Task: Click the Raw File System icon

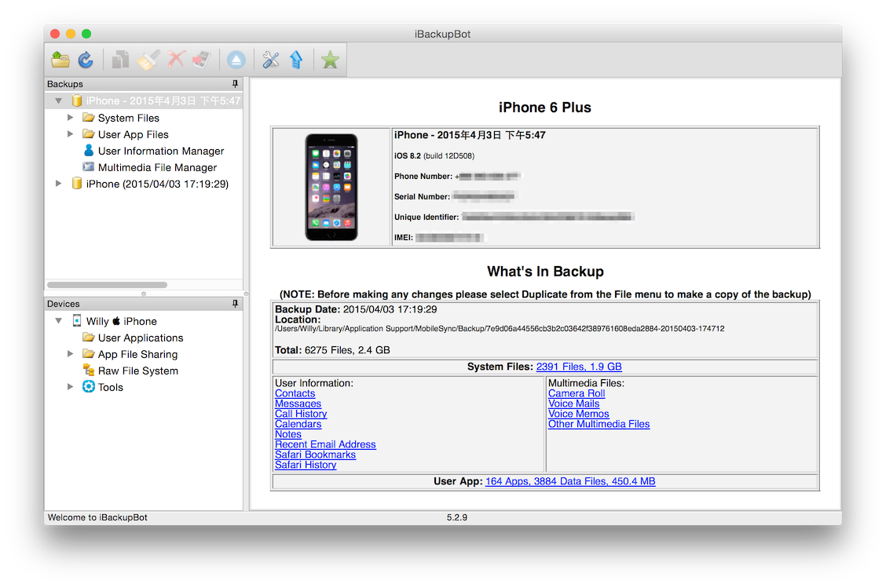Action: pyautogui.click(x=88, y=370)
